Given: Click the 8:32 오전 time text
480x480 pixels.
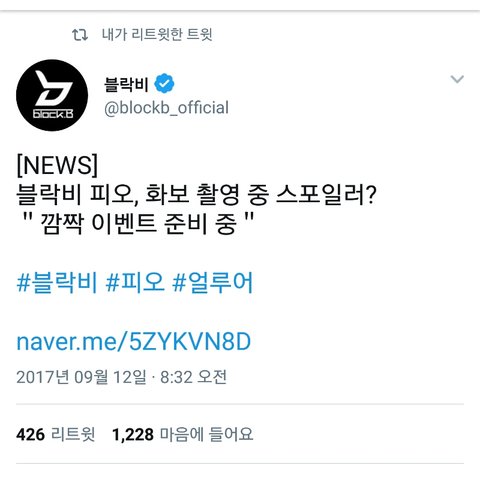Looking at the screenshot, I should [x=193, y=377].
